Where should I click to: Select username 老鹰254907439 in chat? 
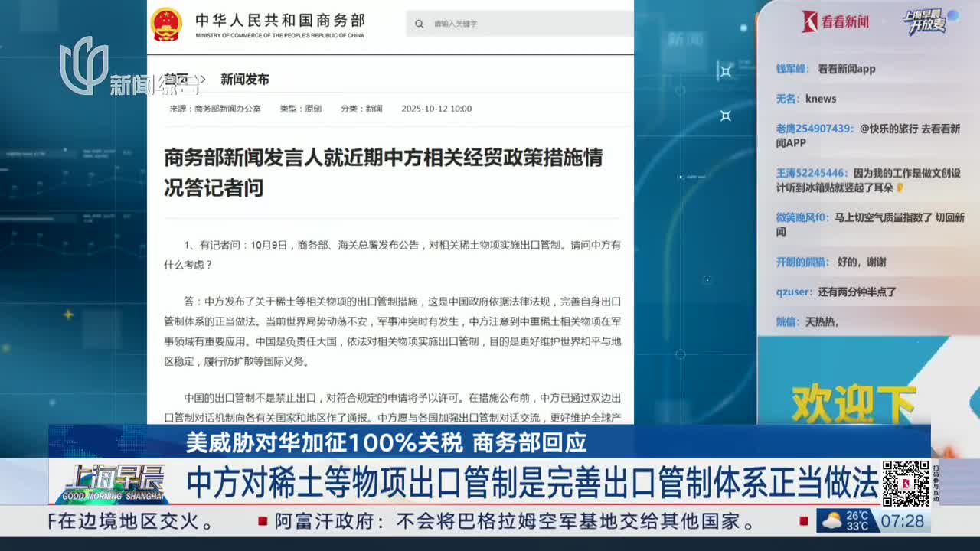click(814, 129)
